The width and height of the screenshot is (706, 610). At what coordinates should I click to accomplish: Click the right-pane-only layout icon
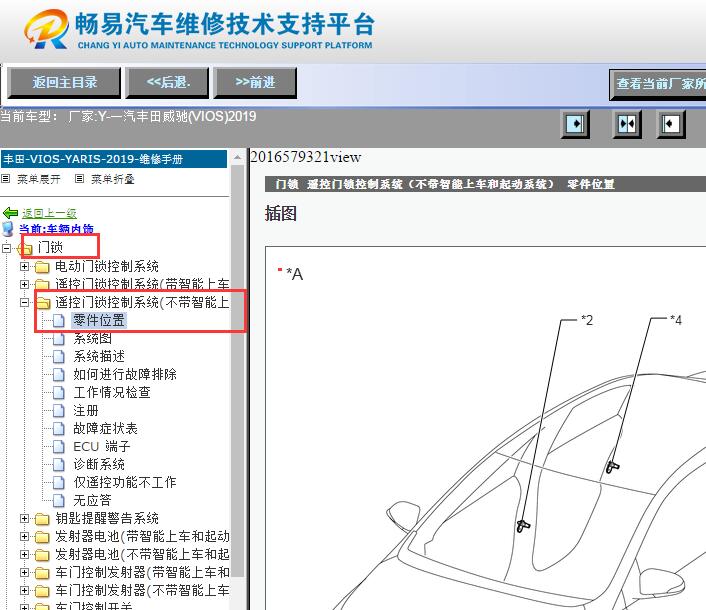pyautogui.click(x=671, y=124)
